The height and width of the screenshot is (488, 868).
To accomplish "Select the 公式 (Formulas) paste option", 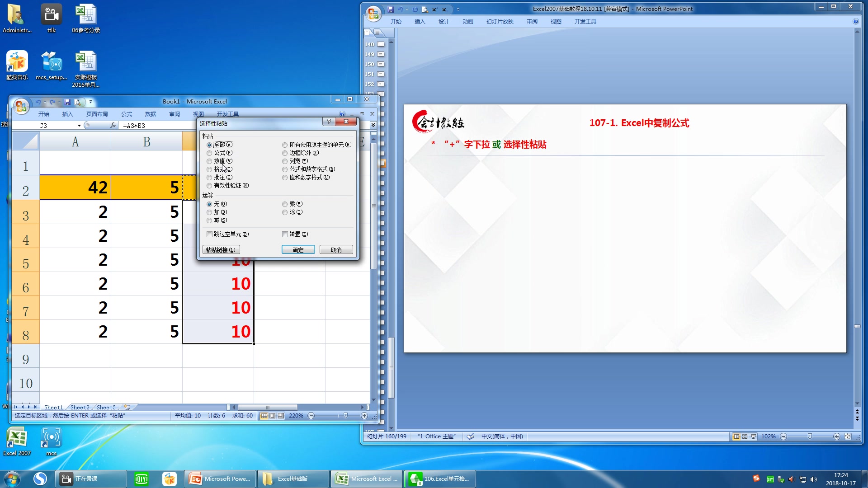I will tap(209, 153).
